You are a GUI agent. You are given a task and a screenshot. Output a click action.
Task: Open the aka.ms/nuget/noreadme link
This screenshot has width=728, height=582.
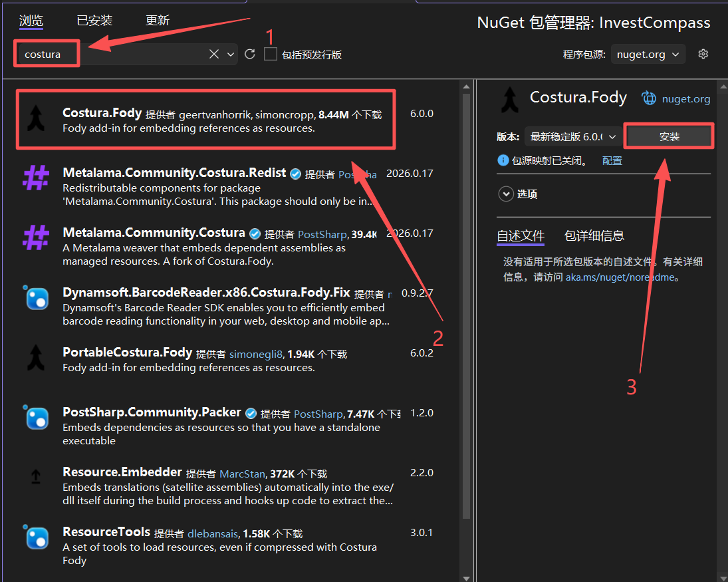[620, 277]
